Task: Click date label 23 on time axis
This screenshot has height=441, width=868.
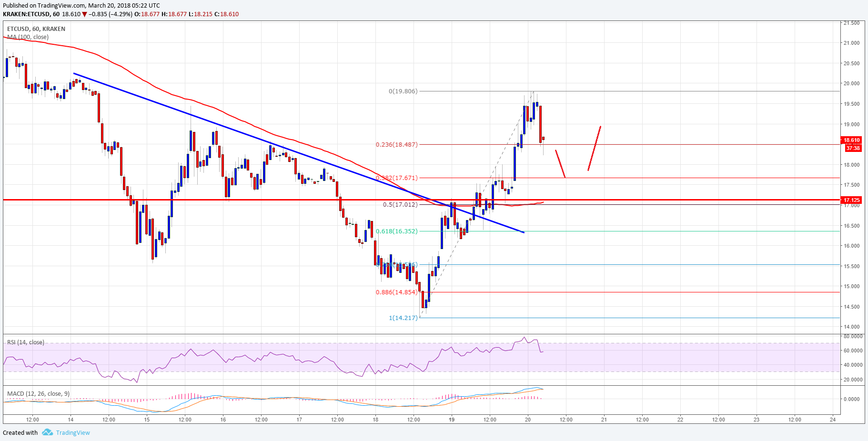Action: pyautogui.click(x=757, y=420)
